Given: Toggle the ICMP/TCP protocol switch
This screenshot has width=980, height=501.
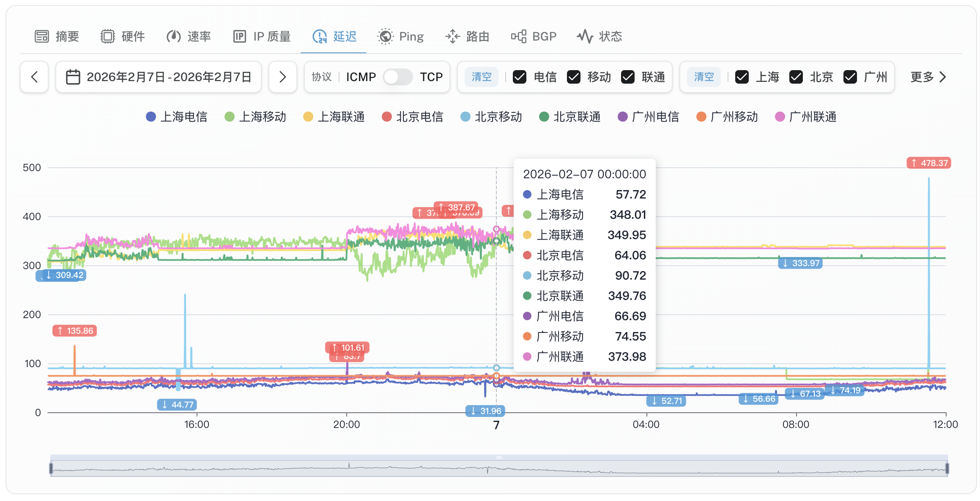Looking at the screenshot, I should point(397,77).
